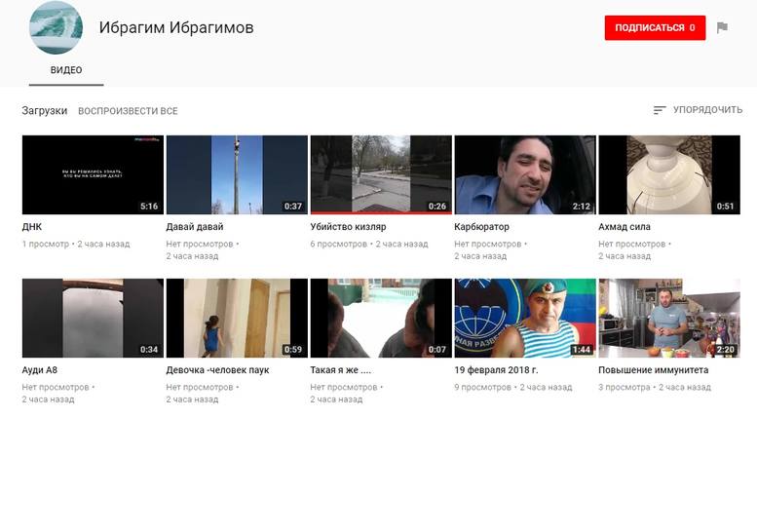The height and width of the screenshot is (532, 757).
Task: Open the Убийство кизляр video thumbnail
Action: tap(381, 174)
